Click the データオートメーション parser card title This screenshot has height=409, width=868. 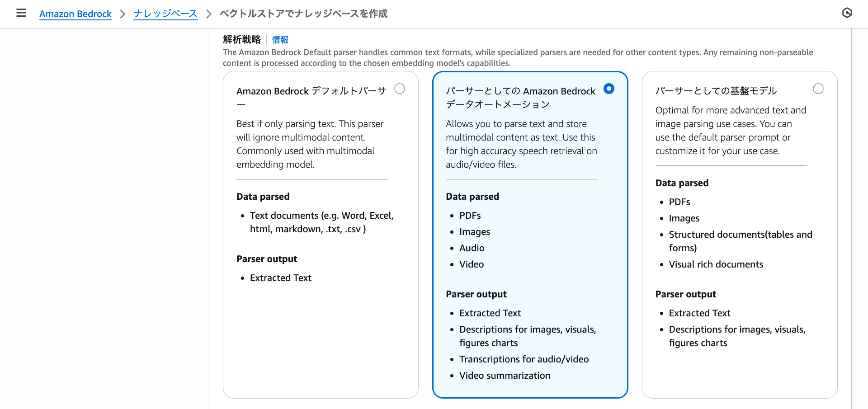tap(520, 97)
